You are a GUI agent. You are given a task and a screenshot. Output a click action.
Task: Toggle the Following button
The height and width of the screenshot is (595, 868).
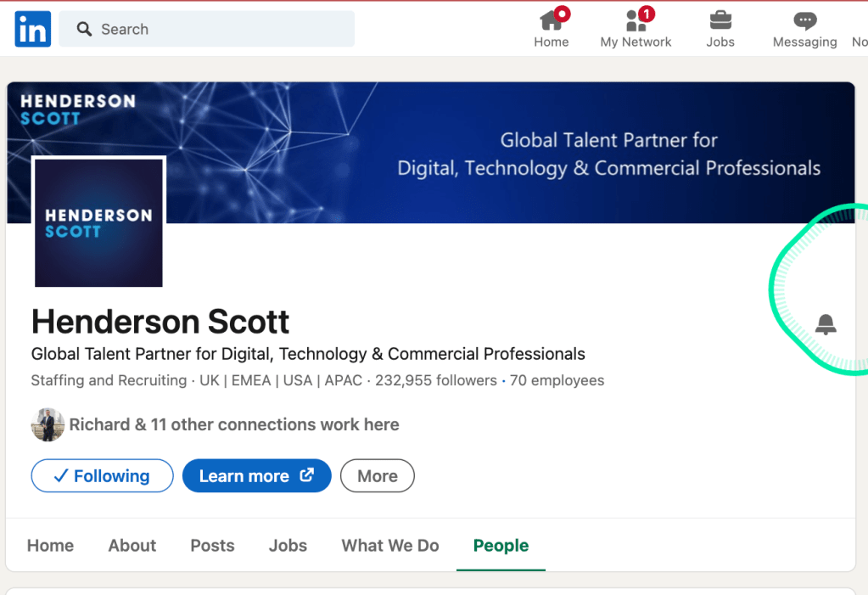click(102, 476)
